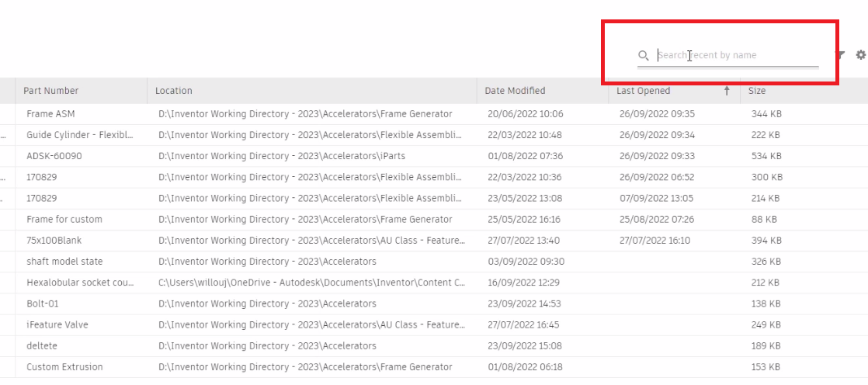Open the filter funnel icon

[841, 55]
